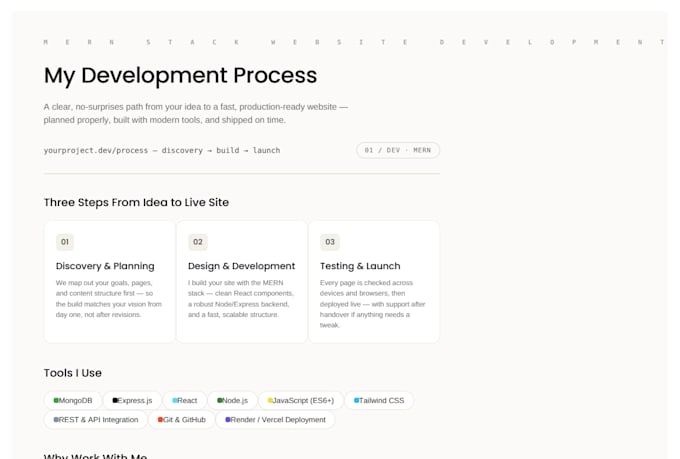Click the 01 / DEV · MERN badge
Screen dimensions: 680x459
pyautogui.click(x=398, y=150)
